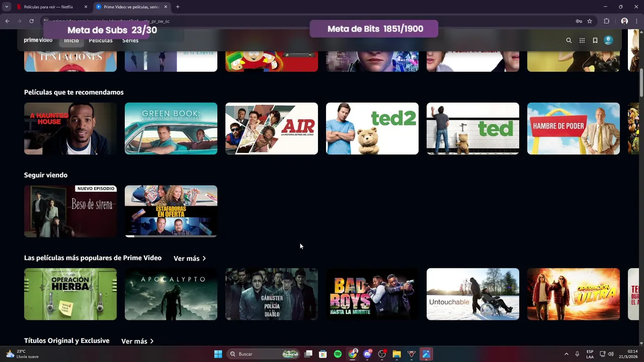Open the Untouchable movie card

[473, 294]
